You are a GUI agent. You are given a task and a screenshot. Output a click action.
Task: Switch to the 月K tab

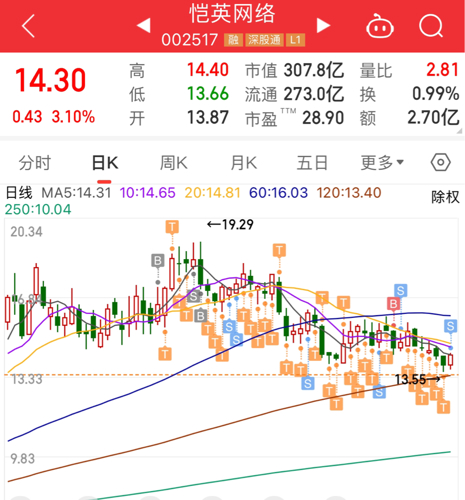point(244,163)
